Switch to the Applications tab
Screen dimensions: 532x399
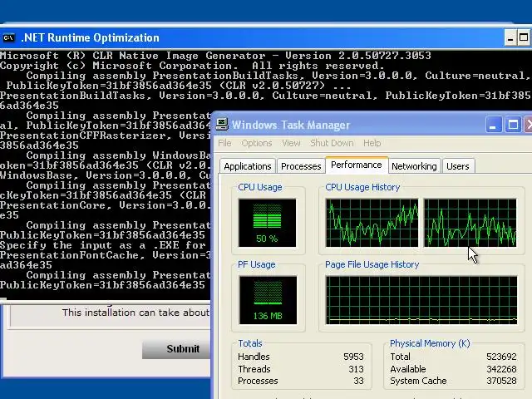point(248,166)
